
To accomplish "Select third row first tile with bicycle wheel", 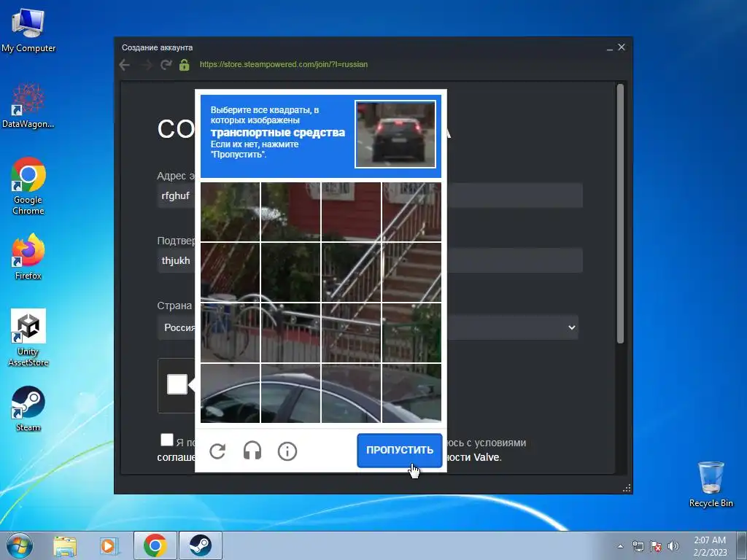I will pos(230,332).
